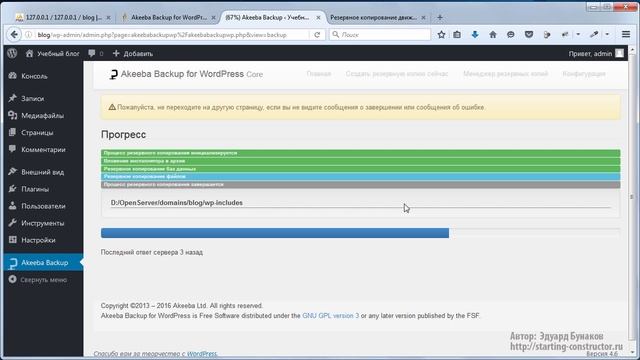Click the Akeeba Backup logo in header
The height and width of the screenshot is (360, 640).
113,74
